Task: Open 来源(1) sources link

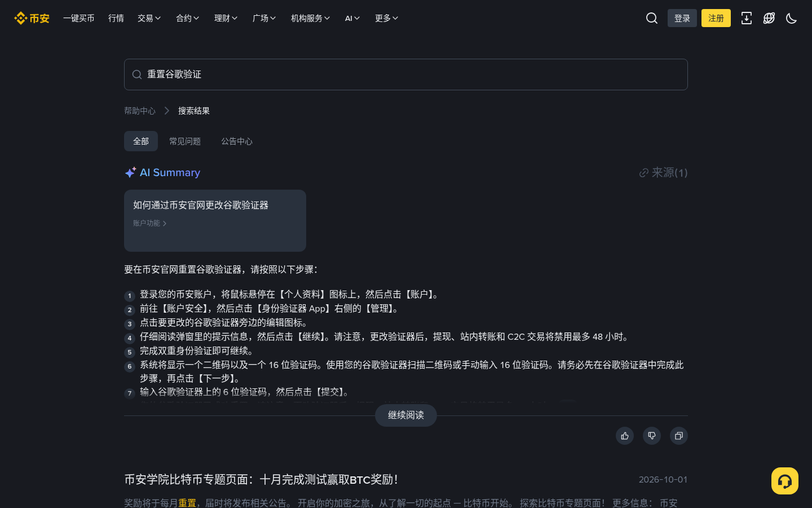Action: point(663,173)
